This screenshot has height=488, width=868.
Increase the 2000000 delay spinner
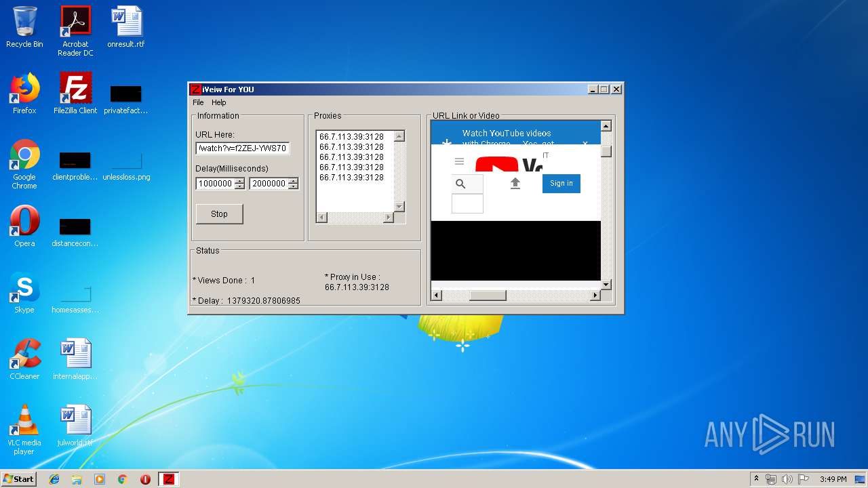tap(293, 181)
